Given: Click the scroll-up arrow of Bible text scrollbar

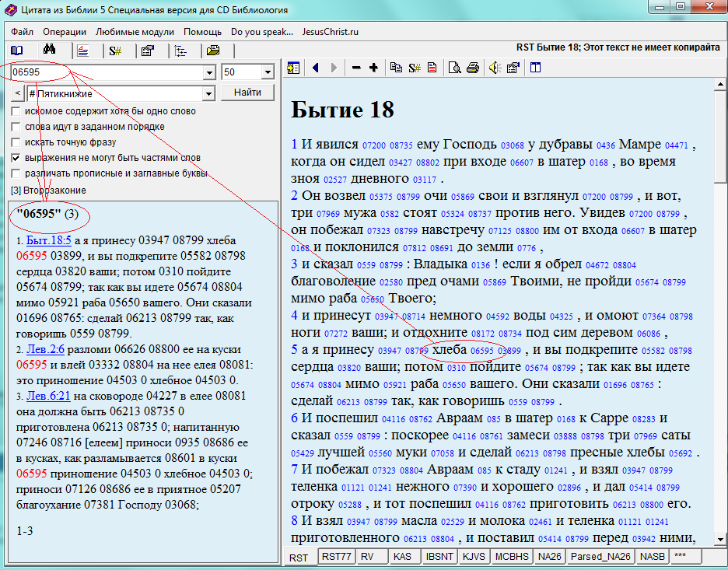Looking at the screenshot, I should (x=720, y=84).
